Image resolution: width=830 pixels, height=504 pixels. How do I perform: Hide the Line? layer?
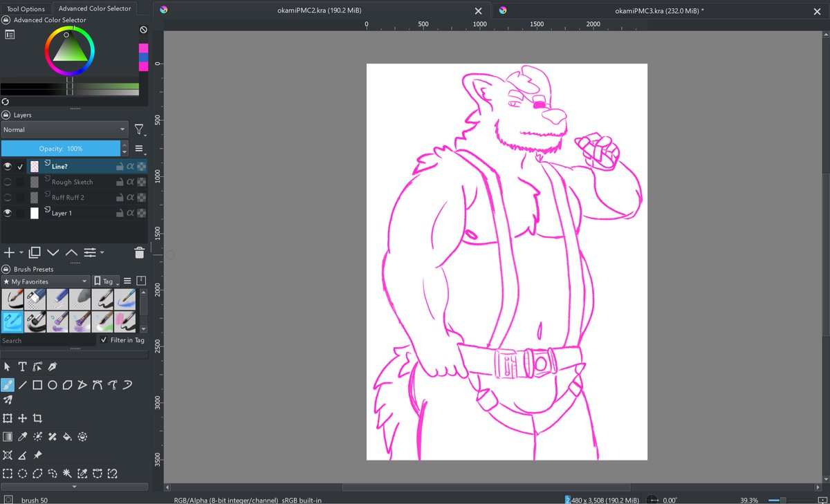8,166
